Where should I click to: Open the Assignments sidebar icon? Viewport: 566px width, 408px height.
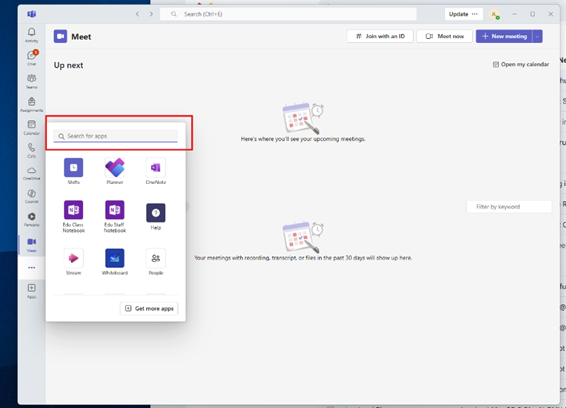click(32, 104)
